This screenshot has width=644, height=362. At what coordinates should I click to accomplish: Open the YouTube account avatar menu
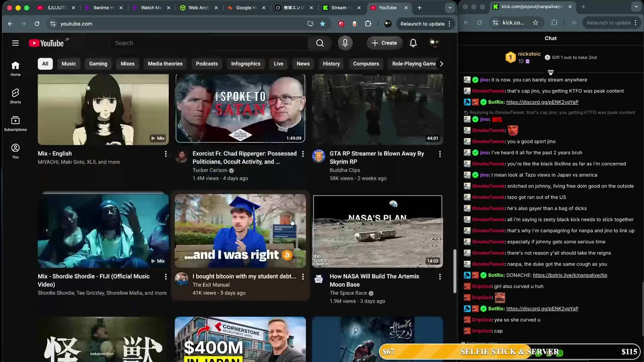[x=434, y=43]
